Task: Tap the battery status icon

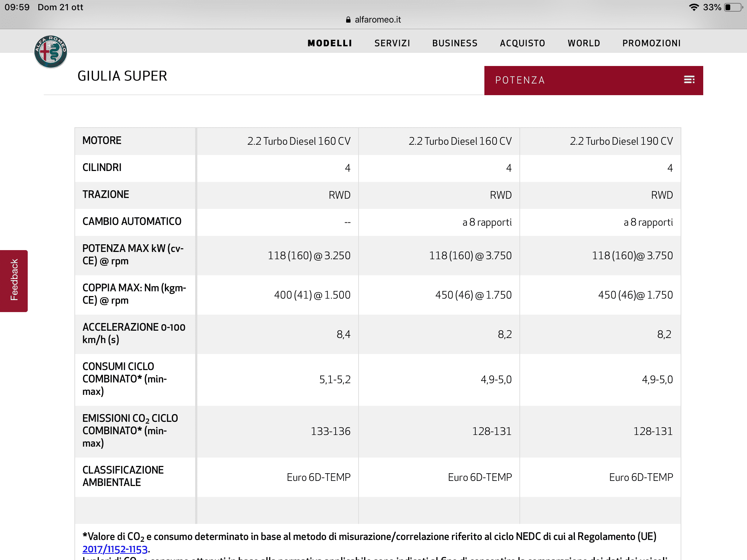Action: coord(734,7)
